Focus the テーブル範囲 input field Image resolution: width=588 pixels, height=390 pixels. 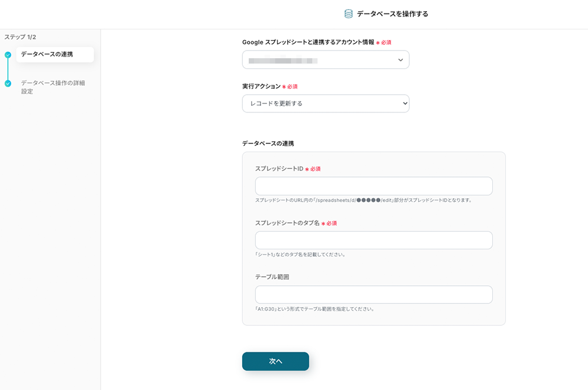pos(373,295)
